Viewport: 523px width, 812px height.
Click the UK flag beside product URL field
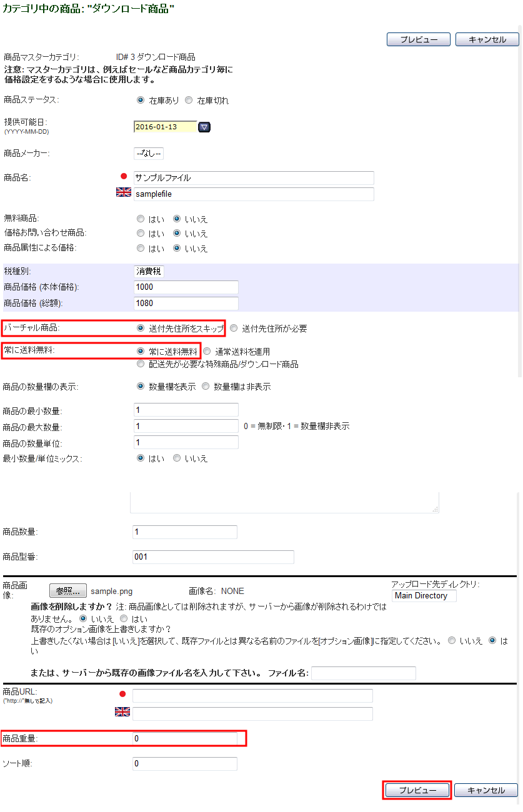122,712
